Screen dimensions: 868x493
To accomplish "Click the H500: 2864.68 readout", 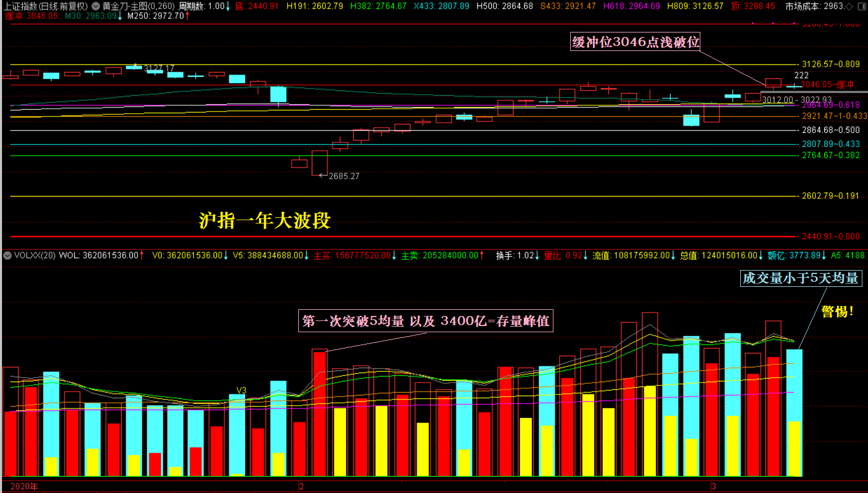I will click(x=505, y=6).
